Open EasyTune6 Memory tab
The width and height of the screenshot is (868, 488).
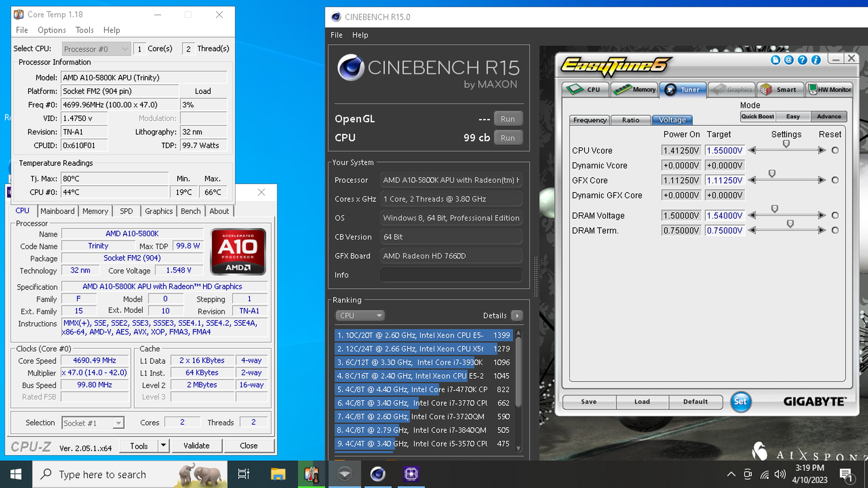pos(634,89)
